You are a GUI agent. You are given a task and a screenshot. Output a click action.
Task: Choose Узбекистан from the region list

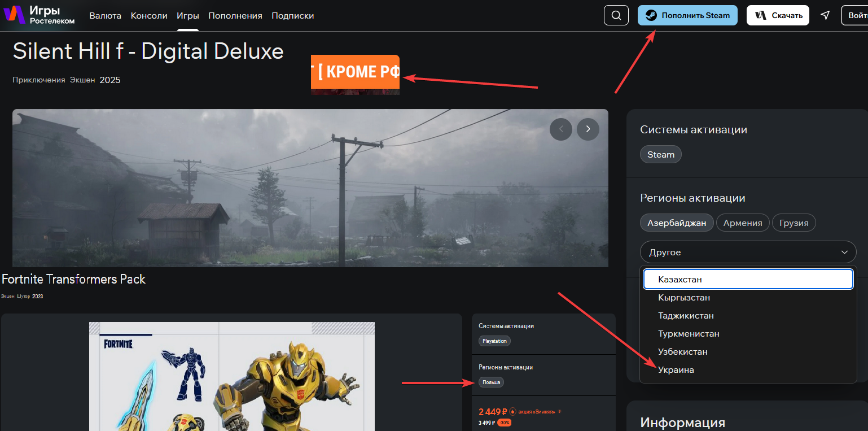coord(748,351)
